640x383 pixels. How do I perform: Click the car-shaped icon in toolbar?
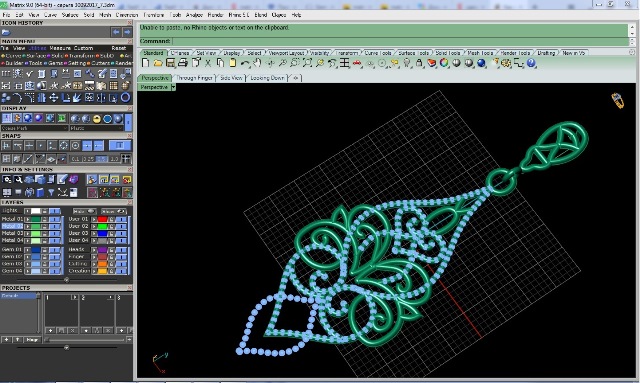(357, 63)
